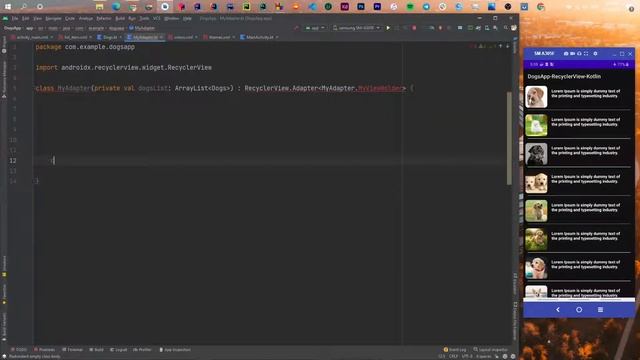The width and height of the screenshot is (640, 360).
Task: Click DogsApp-RecyclerView-Kotlin app title
Action: pos(564,76)
